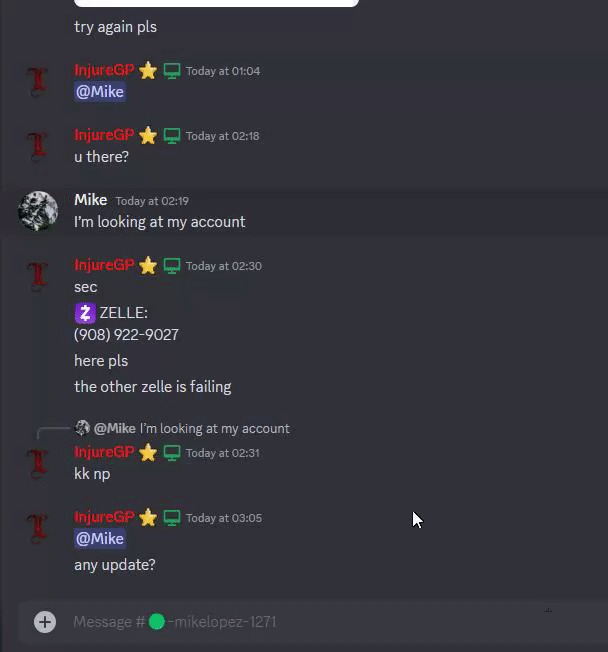The height and width of the screenshot is (652, 608).
Task: Click InjureGP avatar beside 03:05 message
Action: (x=37, y=529)
